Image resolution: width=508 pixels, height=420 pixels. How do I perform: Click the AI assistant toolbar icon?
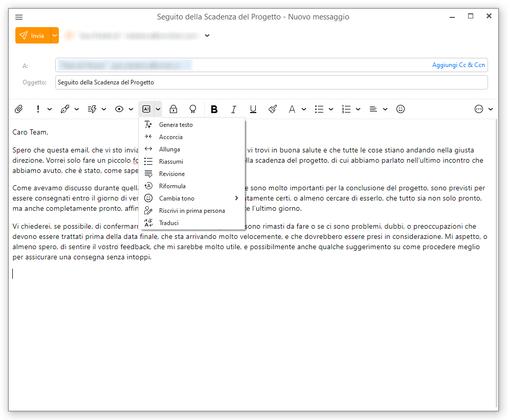pos(146,109)
